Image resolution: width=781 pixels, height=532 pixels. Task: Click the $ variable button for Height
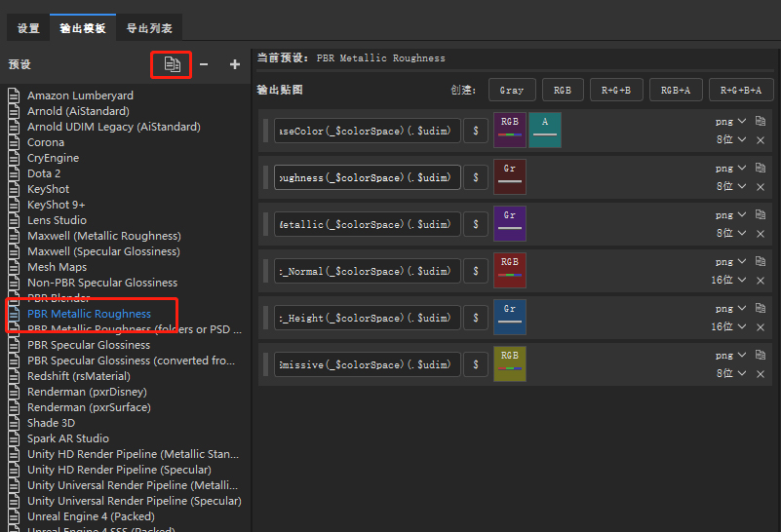[x=476, y=318]
